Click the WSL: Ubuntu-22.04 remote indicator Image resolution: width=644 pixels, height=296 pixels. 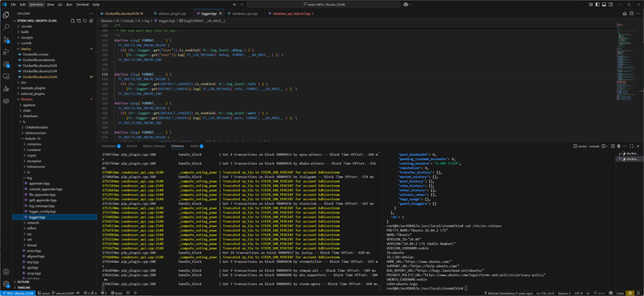pyautogui.click(x=18, y=293)
